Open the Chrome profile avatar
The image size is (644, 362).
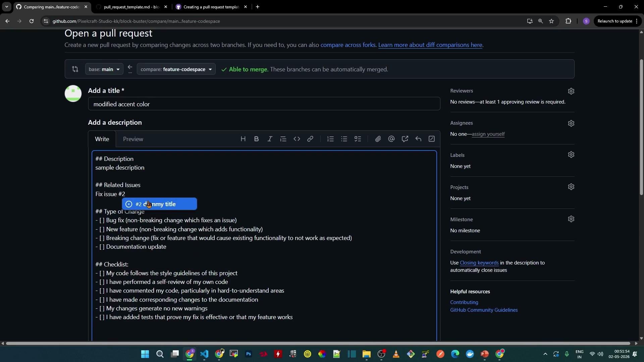pos(586,21)
